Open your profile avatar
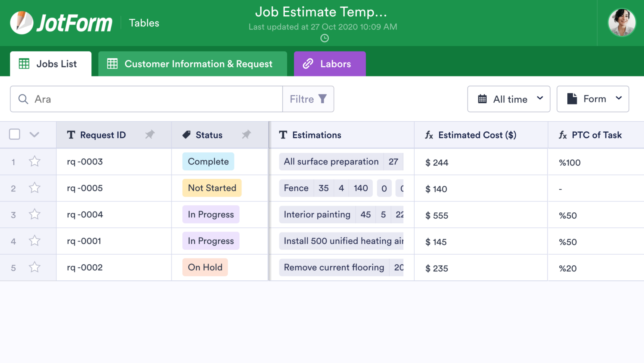 tap(622, 23)
